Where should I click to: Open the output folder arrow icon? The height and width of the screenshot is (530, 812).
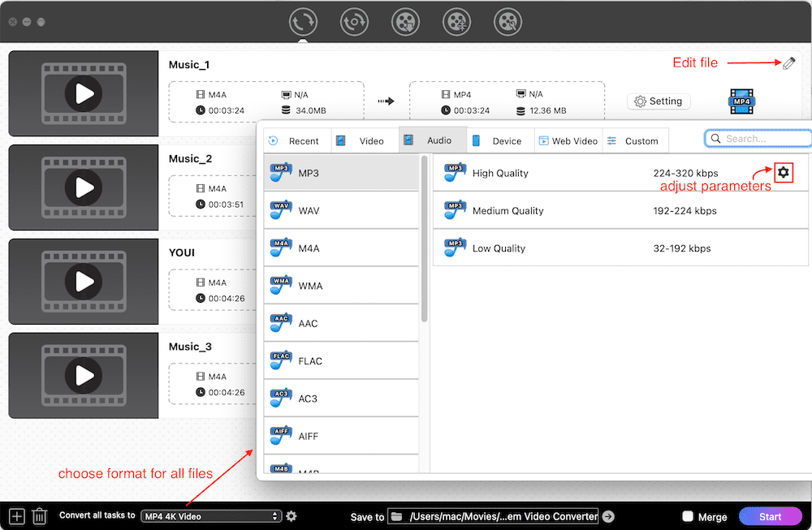(608, 516)
